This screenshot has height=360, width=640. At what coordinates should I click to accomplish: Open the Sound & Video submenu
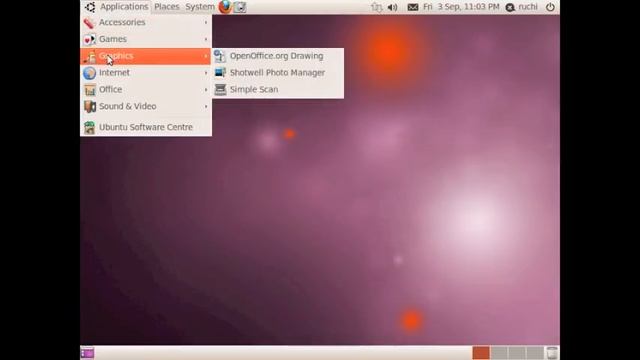click(146, 106)
